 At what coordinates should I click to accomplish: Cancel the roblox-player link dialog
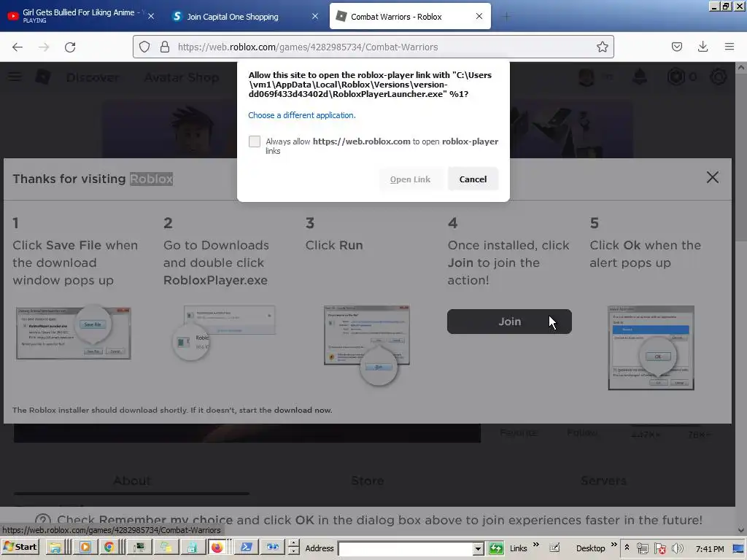point(473,179)
